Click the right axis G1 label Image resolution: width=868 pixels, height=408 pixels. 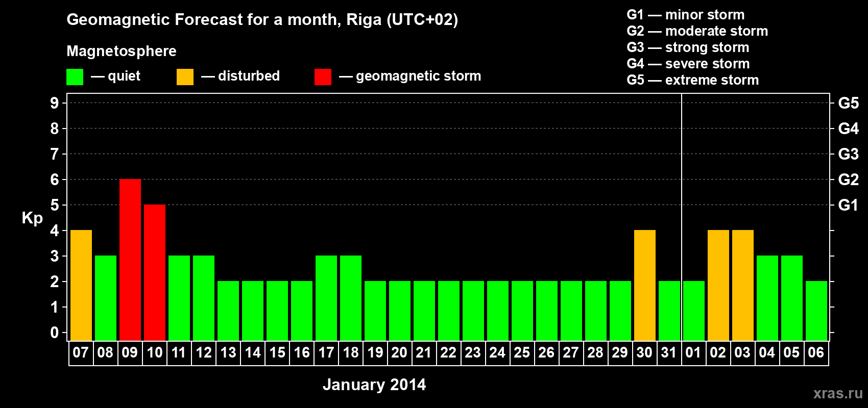[848, 205]
